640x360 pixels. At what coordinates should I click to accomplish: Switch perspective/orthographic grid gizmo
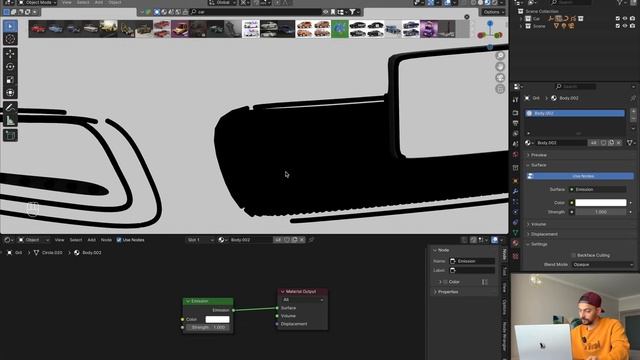500,89
